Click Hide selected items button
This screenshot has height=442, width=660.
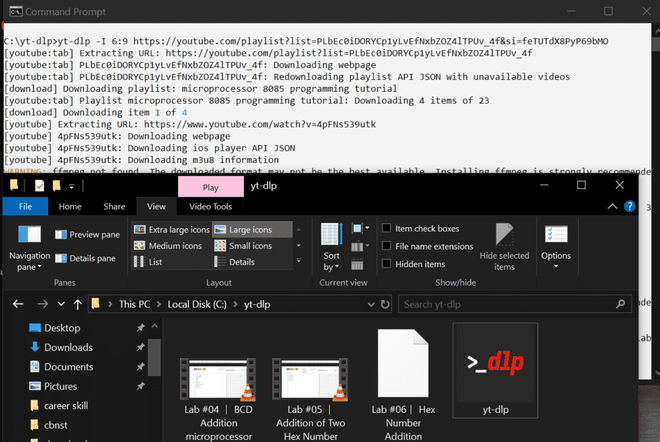[x=504, y=247]
